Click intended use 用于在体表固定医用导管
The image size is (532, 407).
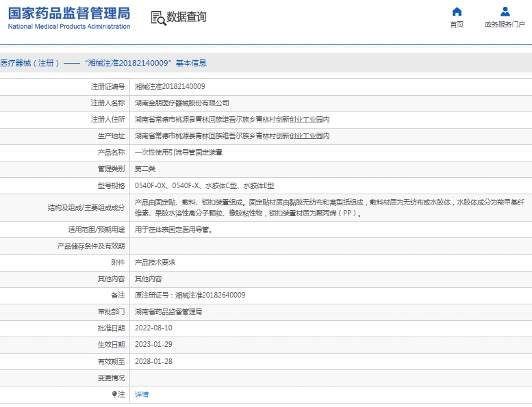[x=174, y=230]
